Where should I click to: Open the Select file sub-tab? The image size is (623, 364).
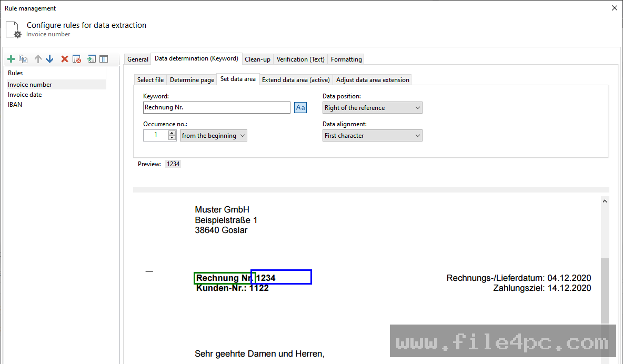point(150,80)
